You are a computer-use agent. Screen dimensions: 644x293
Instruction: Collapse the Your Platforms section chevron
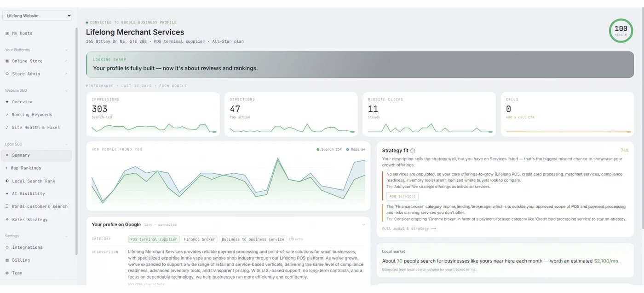click(x=66, y=50)
